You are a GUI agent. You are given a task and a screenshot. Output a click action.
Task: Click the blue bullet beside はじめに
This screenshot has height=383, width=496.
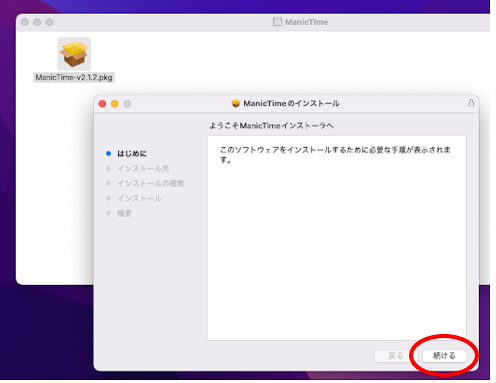[108, 154]
